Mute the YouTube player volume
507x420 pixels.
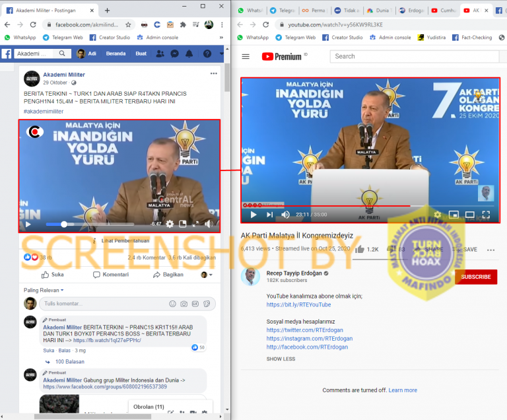(x=285, y=215)
